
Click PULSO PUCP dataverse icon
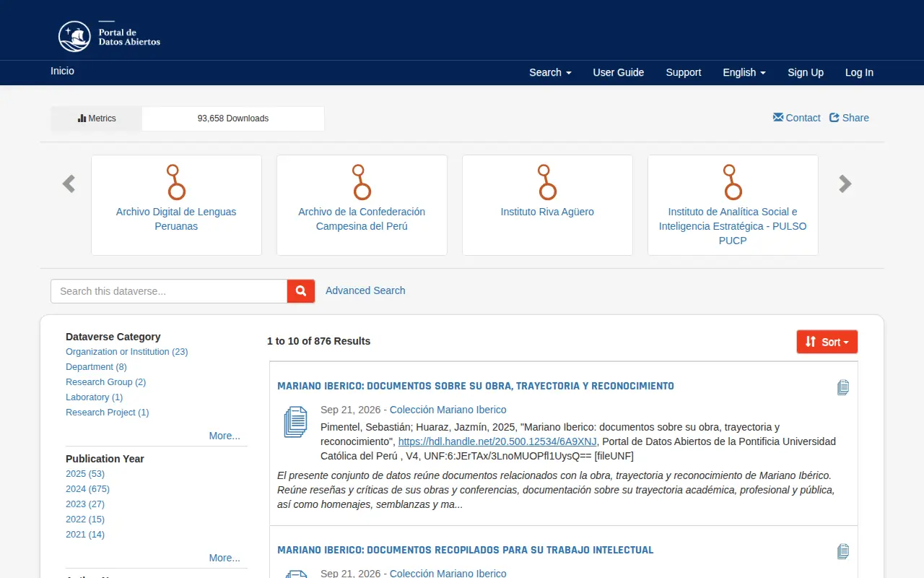coord(733,182)
